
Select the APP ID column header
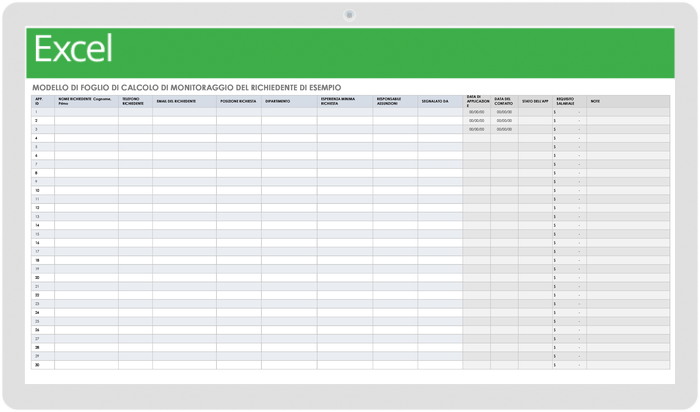pyautogui.click(x=39, y=101)
